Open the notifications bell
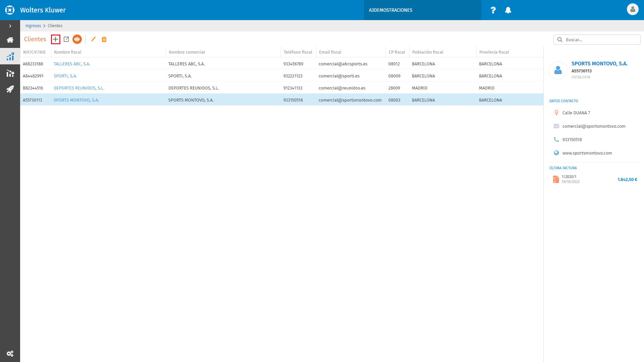Screen dimensions: 644x362 tap(508, 10)
